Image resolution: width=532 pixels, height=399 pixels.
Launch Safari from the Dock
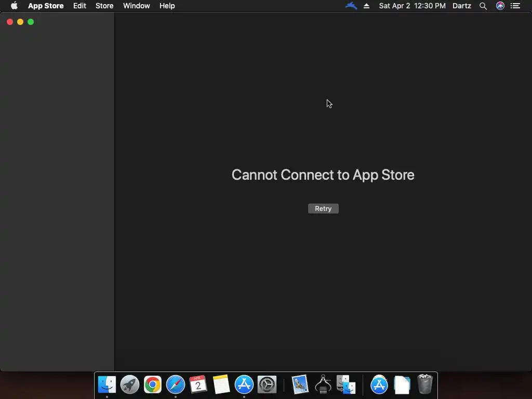176,385
